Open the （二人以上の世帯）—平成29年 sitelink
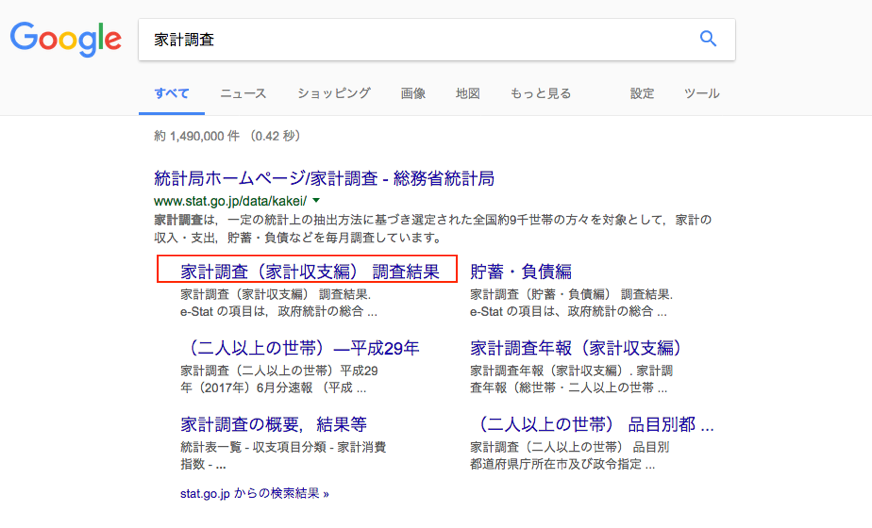Screen dimensions: 872x528 point(300,348)
